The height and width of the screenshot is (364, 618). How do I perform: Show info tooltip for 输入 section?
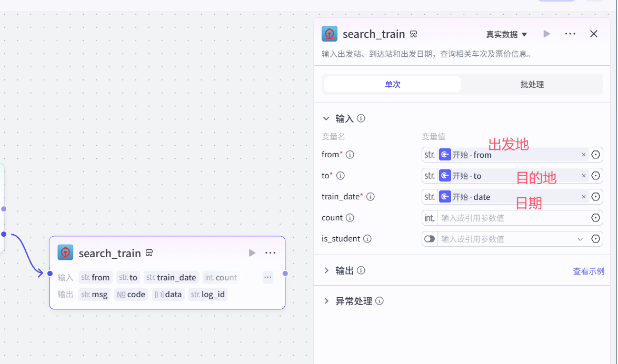pyautogui.click(x=361, y=118)
